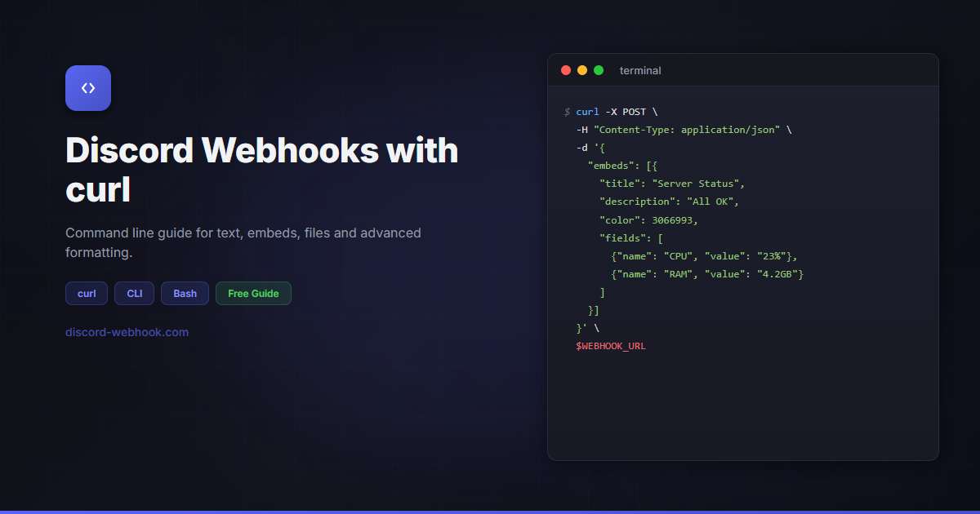Click the terminal title bar label
This screenshot has height=514, width=980.
pos(640,70)
